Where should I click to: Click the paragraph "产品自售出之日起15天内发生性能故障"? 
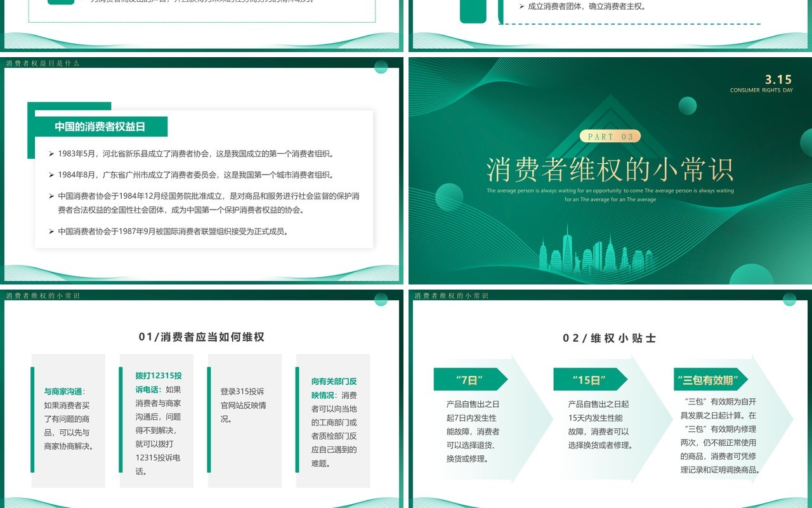click(x=600, y=424)
